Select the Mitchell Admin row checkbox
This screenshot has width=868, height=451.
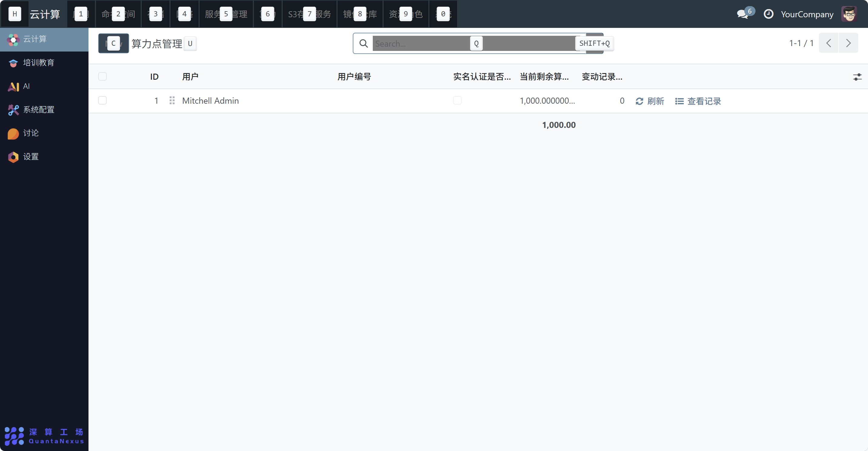pyautogui.click(x=102, y=100)
